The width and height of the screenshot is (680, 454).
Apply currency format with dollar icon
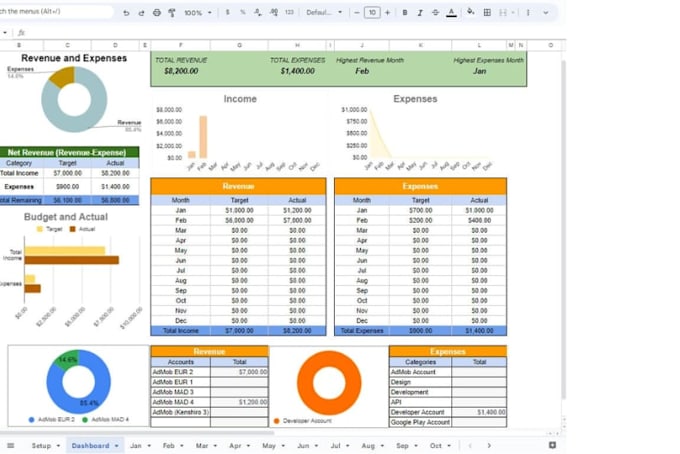(x=228, y=13)
